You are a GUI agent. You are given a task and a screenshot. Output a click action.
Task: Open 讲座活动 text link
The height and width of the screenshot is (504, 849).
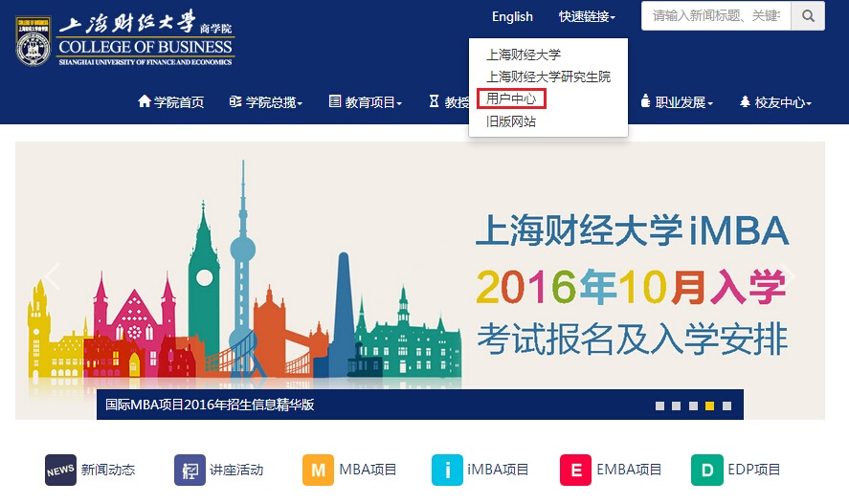point(236,470)
